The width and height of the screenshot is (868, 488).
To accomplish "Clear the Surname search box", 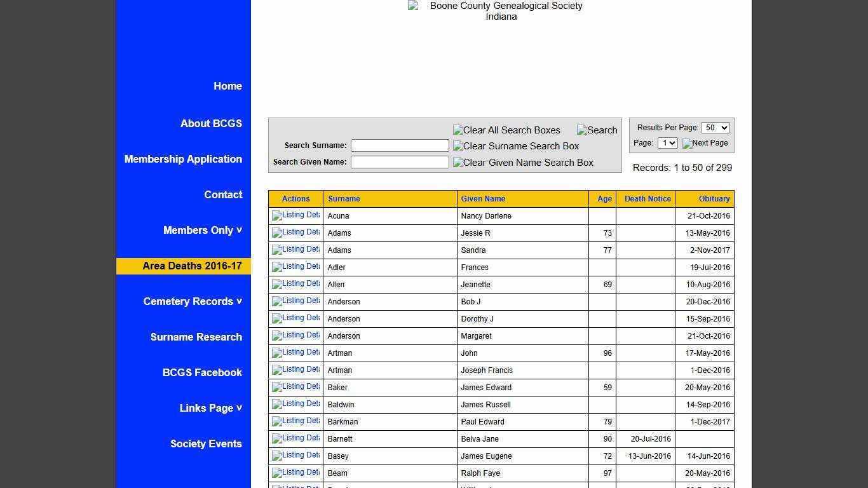I will [x=515, y=146].
